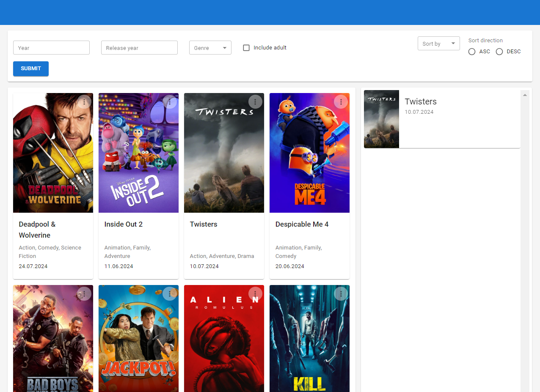Open the options menu on Alien Romulus poster

pyautogui.click(x=255, y=293)
